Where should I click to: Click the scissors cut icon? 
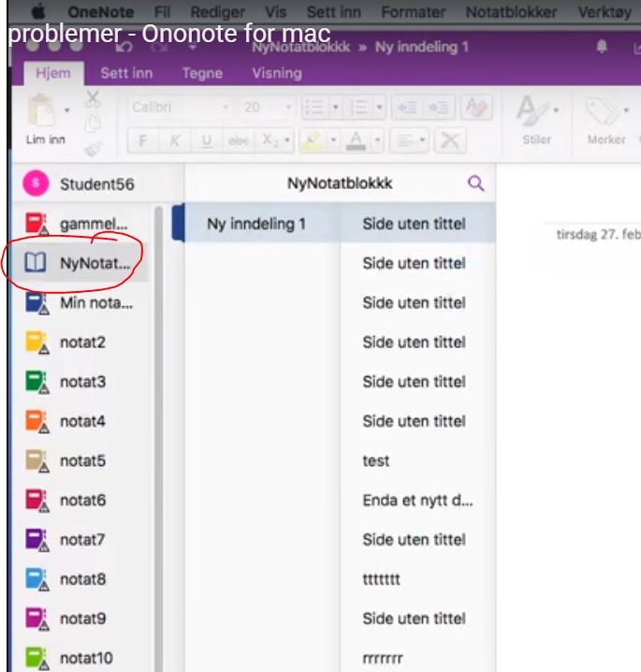click(93, 99)
